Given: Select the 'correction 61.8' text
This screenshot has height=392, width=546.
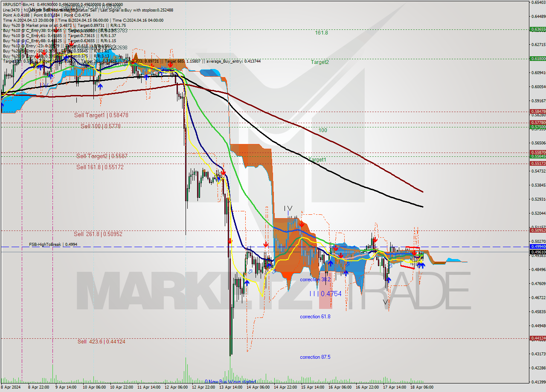Looking at the screenshot, I should point(315,317).
